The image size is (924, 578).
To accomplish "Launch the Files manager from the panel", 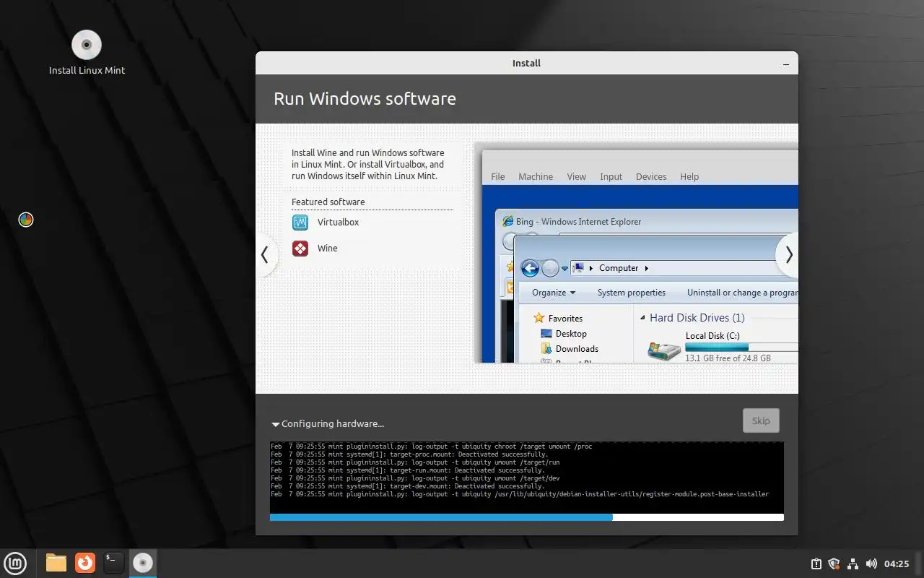I will coord(56,563).
